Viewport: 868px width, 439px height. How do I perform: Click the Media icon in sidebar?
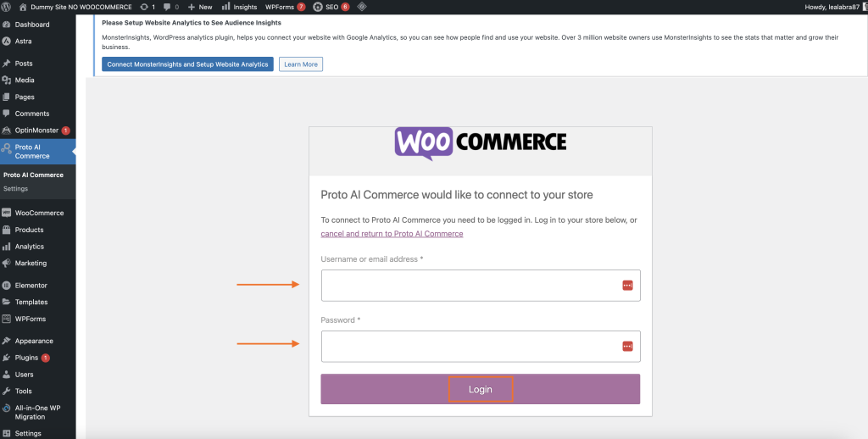(x=6, y=80)
